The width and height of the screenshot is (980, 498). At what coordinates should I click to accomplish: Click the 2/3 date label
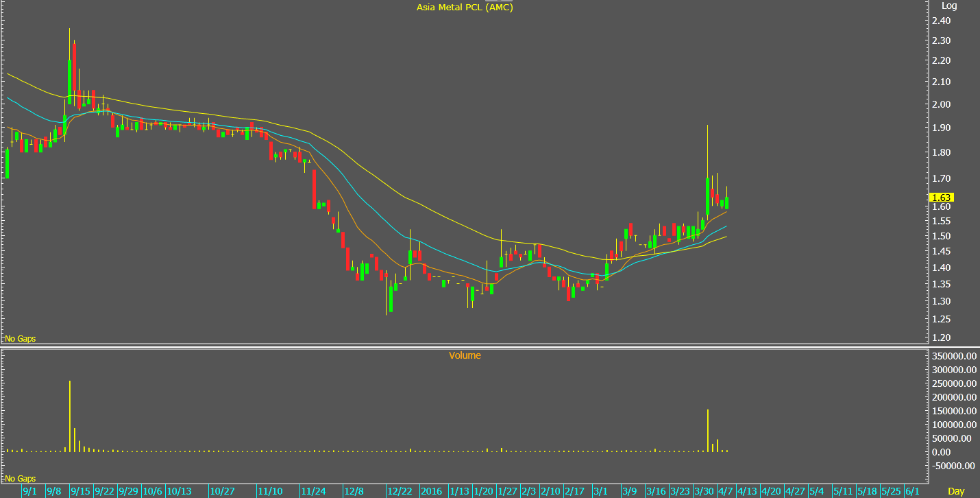point(529,492)
